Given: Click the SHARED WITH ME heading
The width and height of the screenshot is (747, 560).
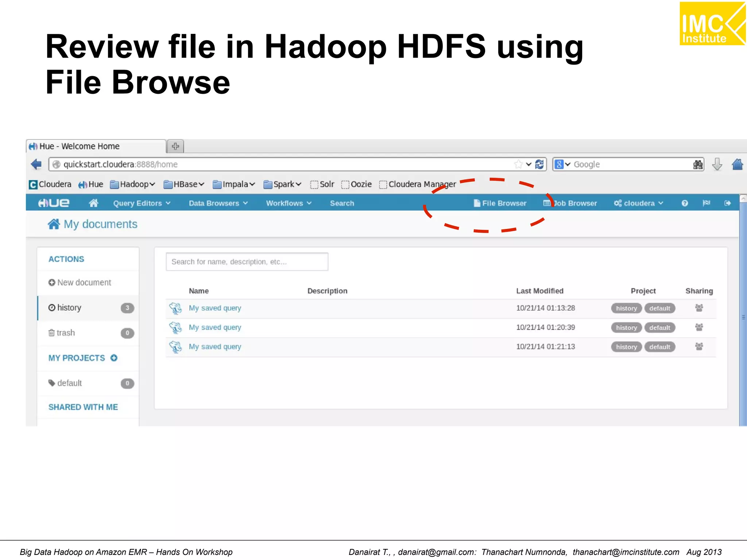Looking at the screenshot, I should 83,407.
